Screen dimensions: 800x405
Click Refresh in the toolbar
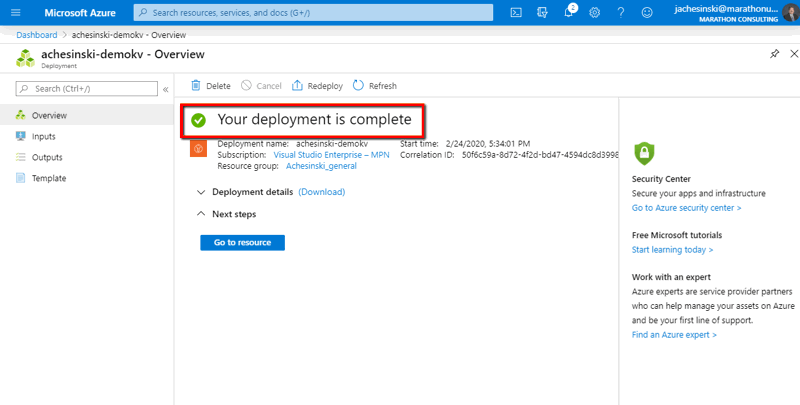pyautogui.click(x=375, y=86)
